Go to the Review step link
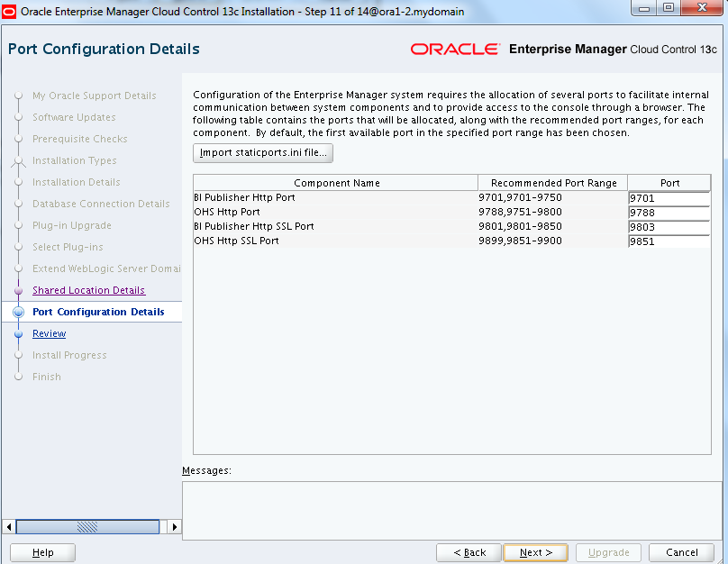728x564 pixels. click(x=49, y=333)
